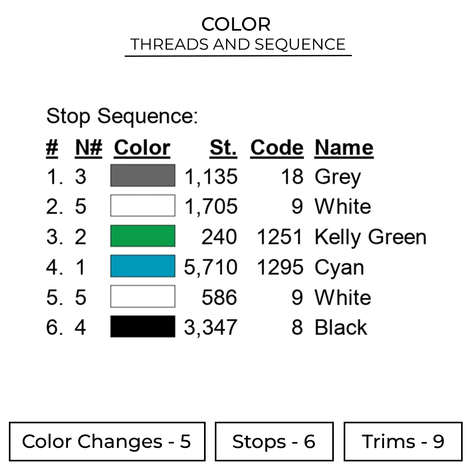Click the Color Changes - 5 box
The height and width of the screenshot is (476, 476).
click(107, 441)
